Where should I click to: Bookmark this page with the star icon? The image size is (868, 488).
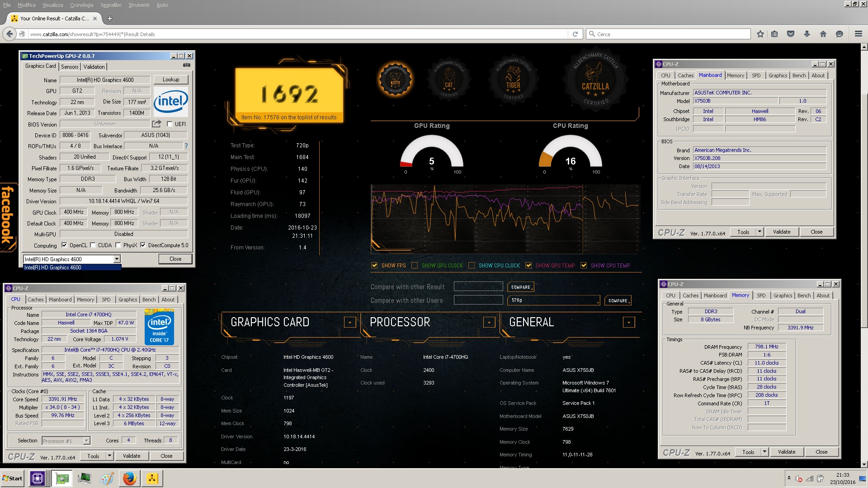[x=760, y=34]
